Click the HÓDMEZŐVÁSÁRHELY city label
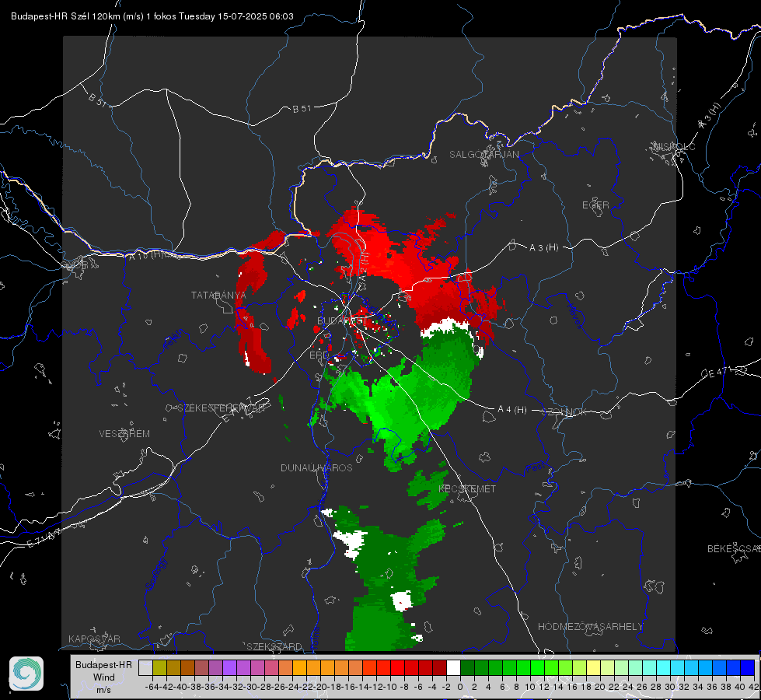Screen dimensions: 761x700 click(591, 627)
